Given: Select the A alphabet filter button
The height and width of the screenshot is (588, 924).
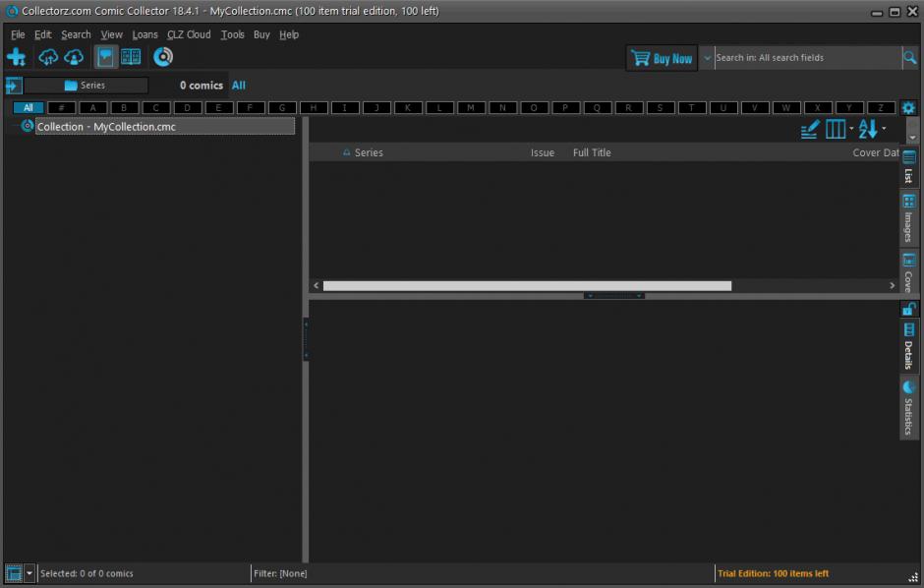Looking at the screenshot, I should (93, 108).
